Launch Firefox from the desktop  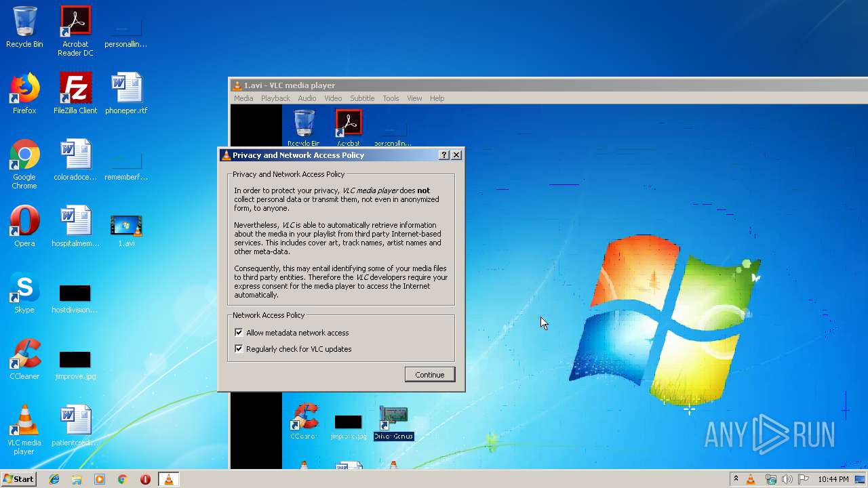24,94
